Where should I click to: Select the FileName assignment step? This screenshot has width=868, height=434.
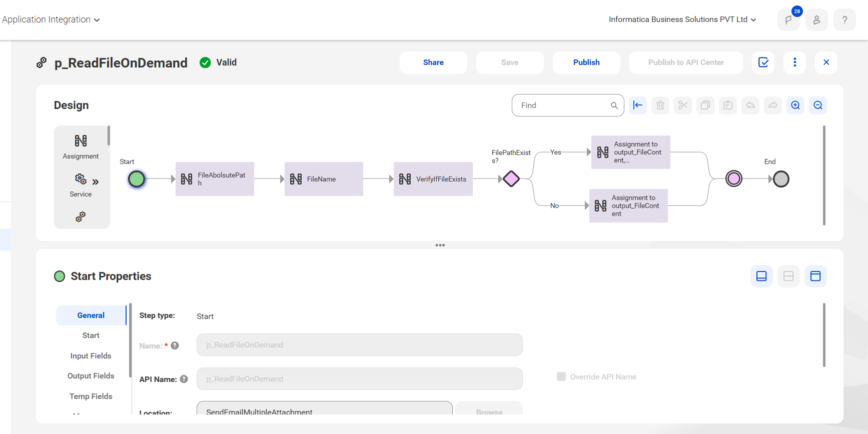(324, 179)
